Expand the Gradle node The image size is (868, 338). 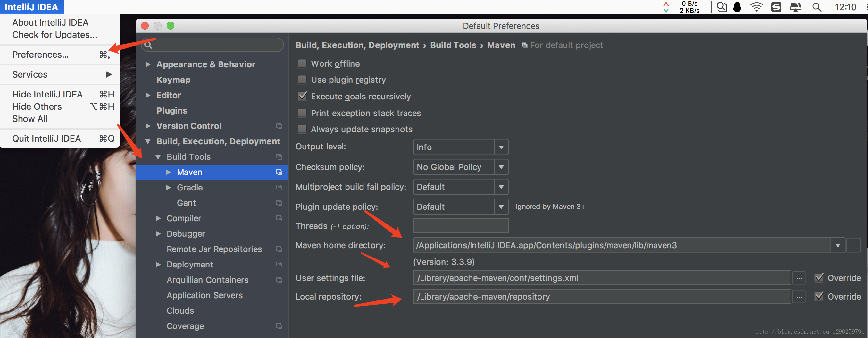(x=169, y=188)
